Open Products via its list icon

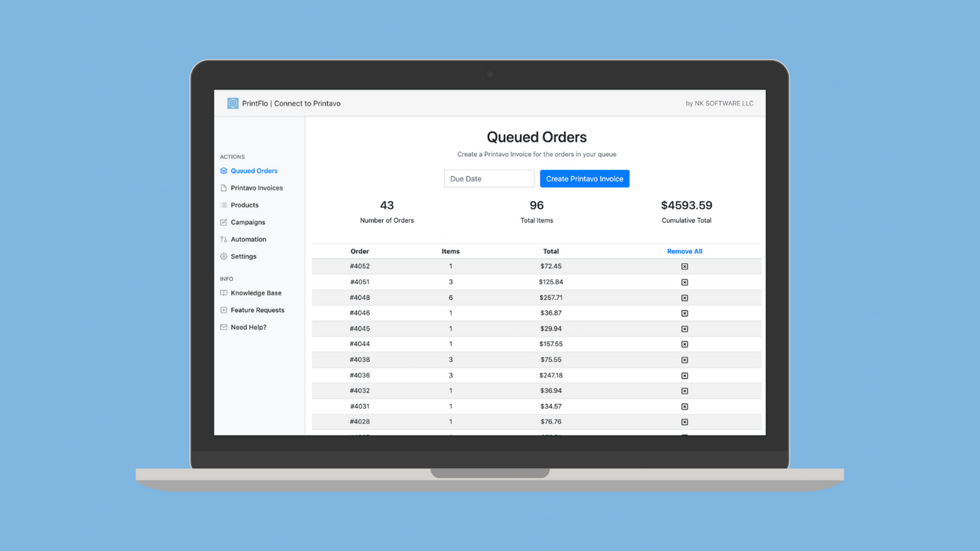[223, 204]
